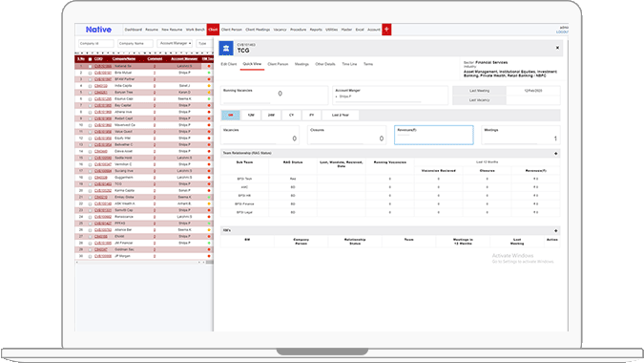Open Work Bench in the navigation
Viewport: 644px width, 363px height.
click(195, 30)
